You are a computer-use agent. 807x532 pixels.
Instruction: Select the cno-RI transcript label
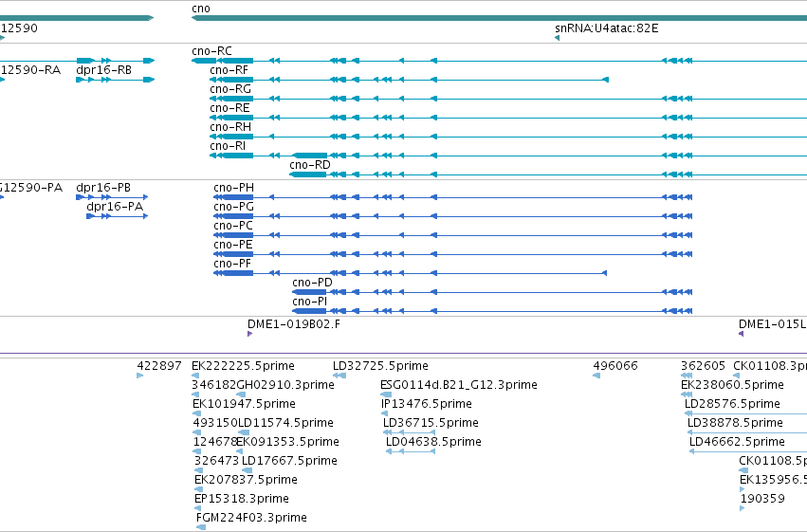pyautogui.click(x=228, y=146)
